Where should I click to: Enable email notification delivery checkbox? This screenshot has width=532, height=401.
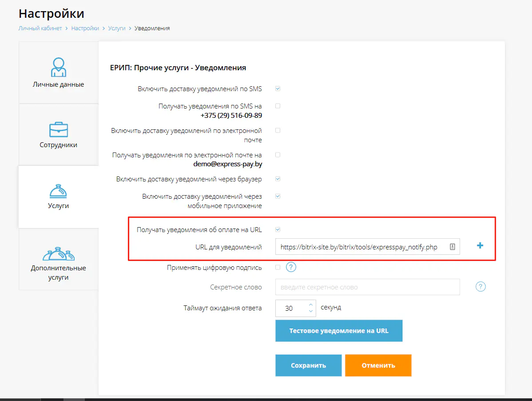pos(278,131)
